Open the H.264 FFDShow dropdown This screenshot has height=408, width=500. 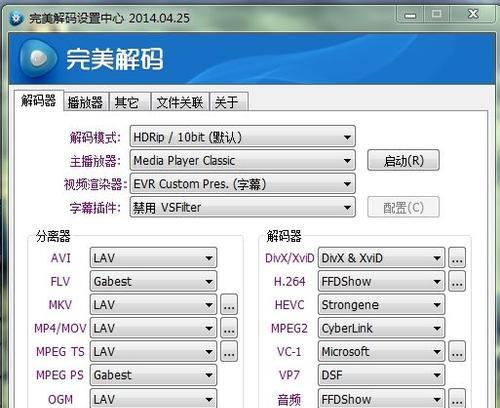pyautogui.click(x=381, y=281)
